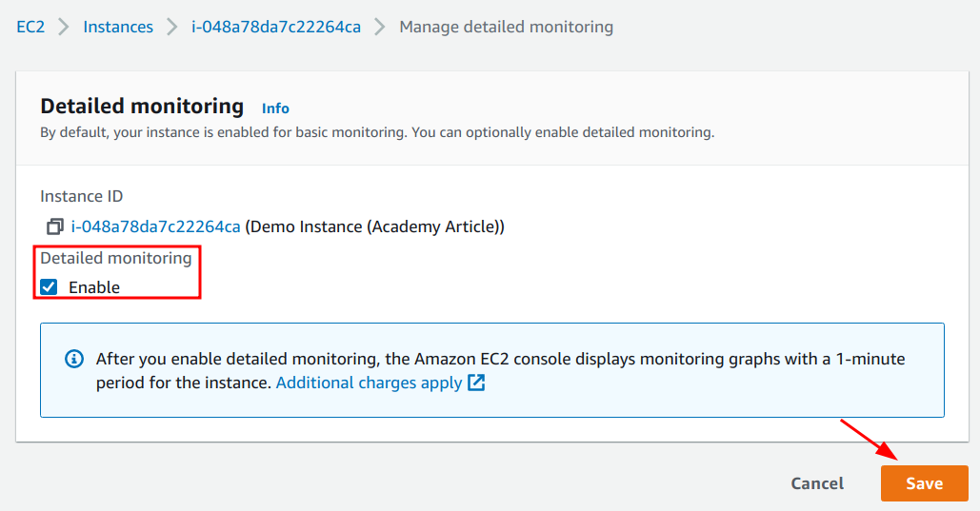Click the Demo Instance (Academy Article) name text
This screenshot has width=980, height=511.
coord(375,226)
